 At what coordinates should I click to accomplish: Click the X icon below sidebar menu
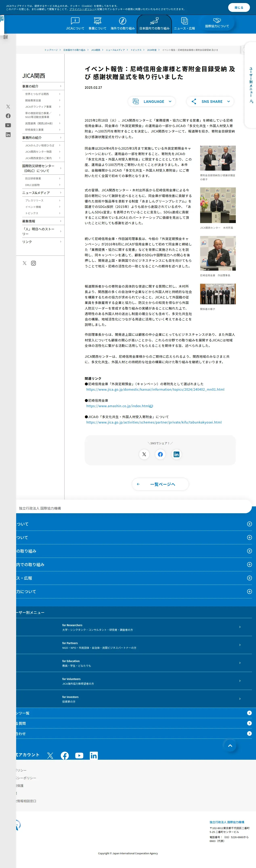click(x=25, y=263)
